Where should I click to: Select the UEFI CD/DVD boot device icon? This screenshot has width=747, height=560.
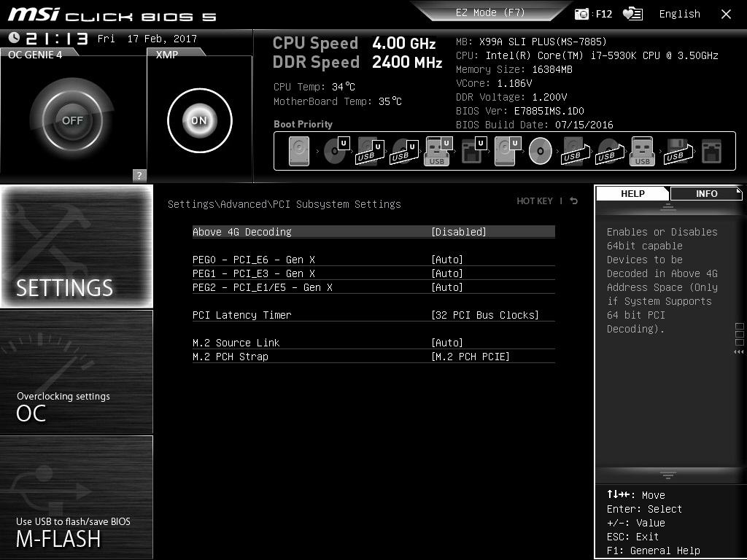tap(336, 150)
